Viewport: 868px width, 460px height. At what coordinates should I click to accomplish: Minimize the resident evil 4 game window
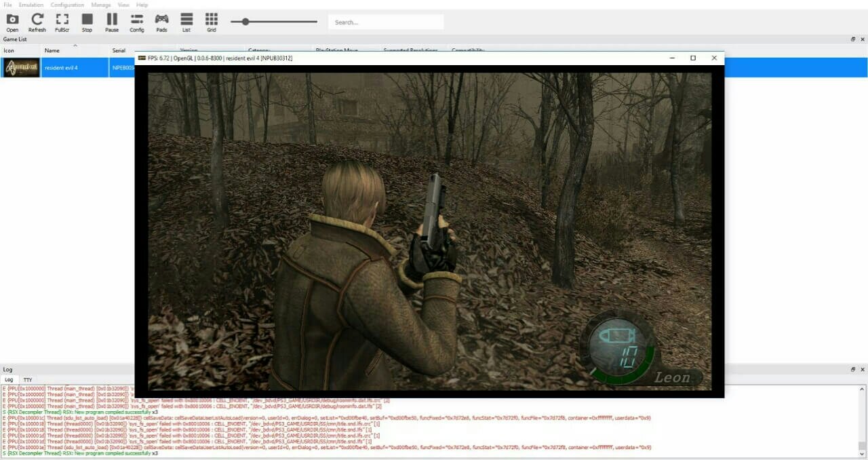tap(672, 58)
